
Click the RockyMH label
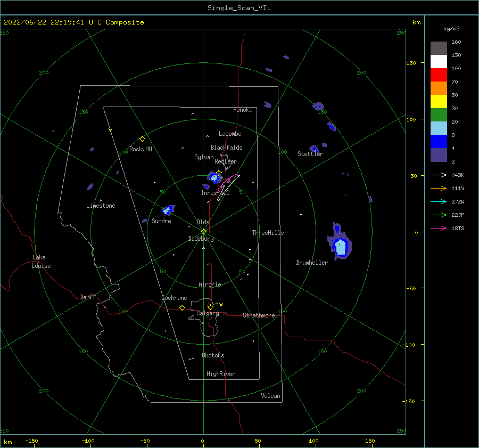pos(141,149)
